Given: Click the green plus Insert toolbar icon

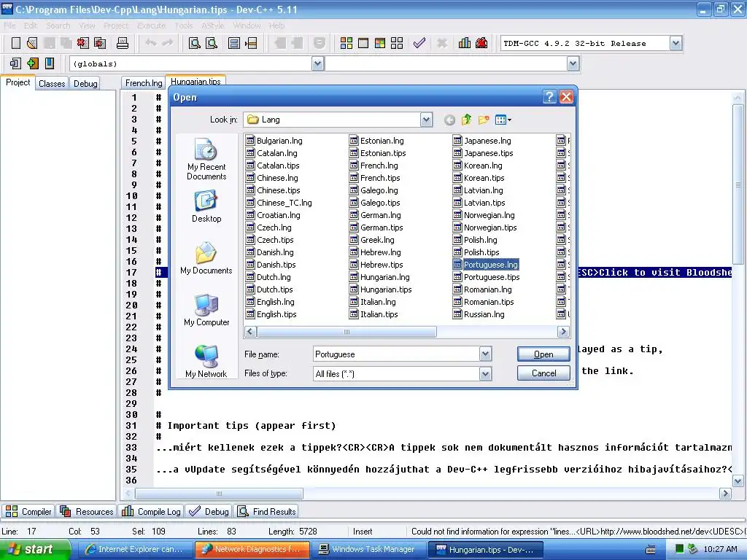Looking at the screenshot, I should pos(32,63).
